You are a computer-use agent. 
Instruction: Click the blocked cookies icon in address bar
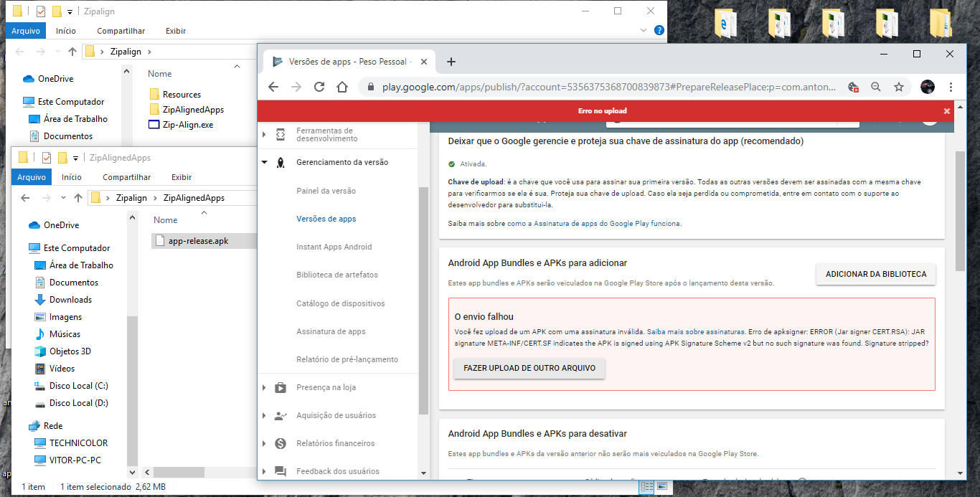click(854, 87)
